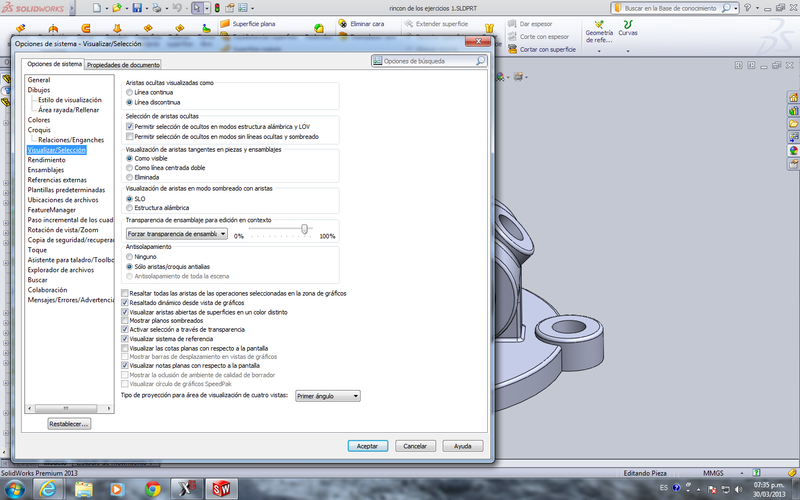Expand the Curvas dropdown arrow
800x500 pixels.
(628, 51)
